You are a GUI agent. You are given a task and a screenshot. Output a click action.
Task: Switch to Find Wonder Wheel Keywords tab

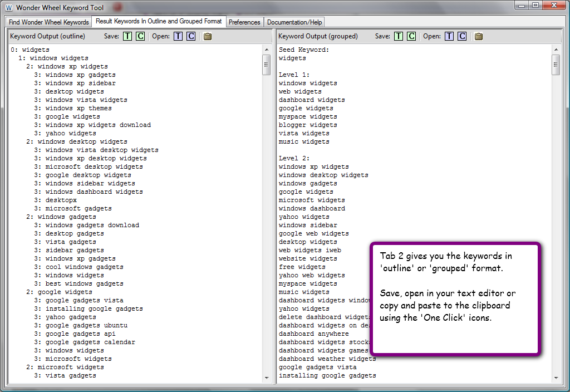pyautogui.click(x=49, y=22)
